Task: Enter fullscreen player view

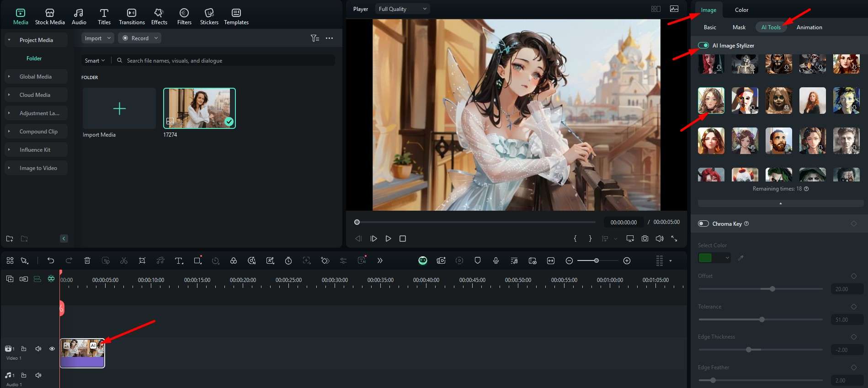Action: click(x=674, y=239)
